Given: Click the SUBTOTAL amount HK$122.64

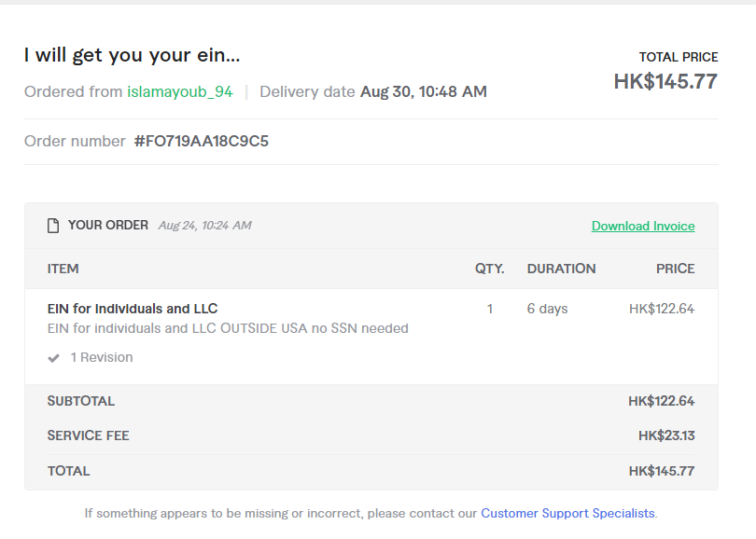Looking at the screenshot, I should pos(661,402).
